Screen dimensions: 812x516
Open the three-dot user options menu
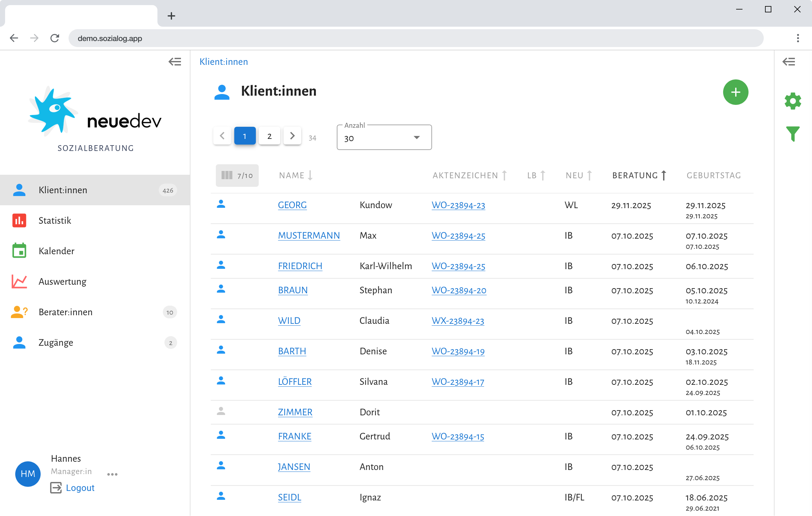pyautogui.click(x=112, y=474)
